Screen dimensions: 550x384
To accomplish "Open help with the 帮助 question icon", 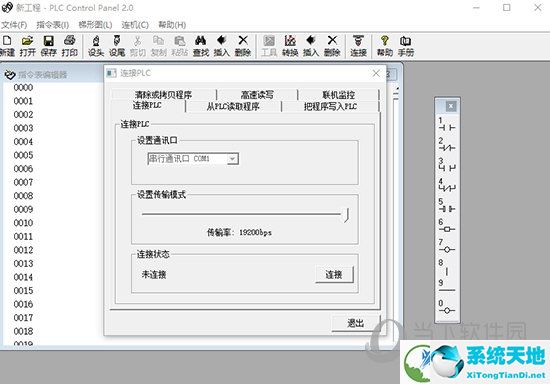I will click(385, 46).
